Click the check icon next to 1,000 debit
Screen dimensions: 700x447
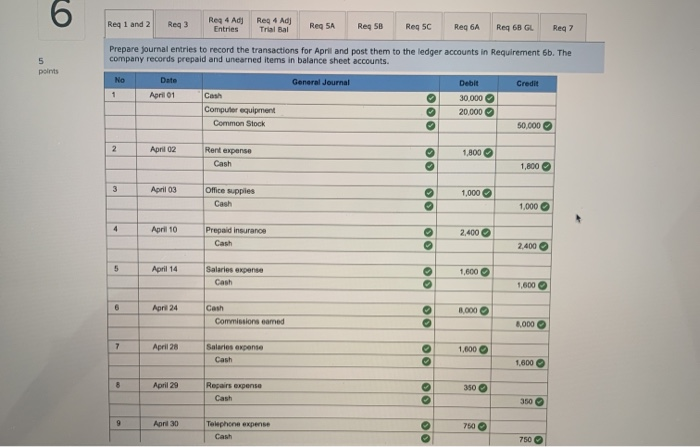click(x=487, y=193)
